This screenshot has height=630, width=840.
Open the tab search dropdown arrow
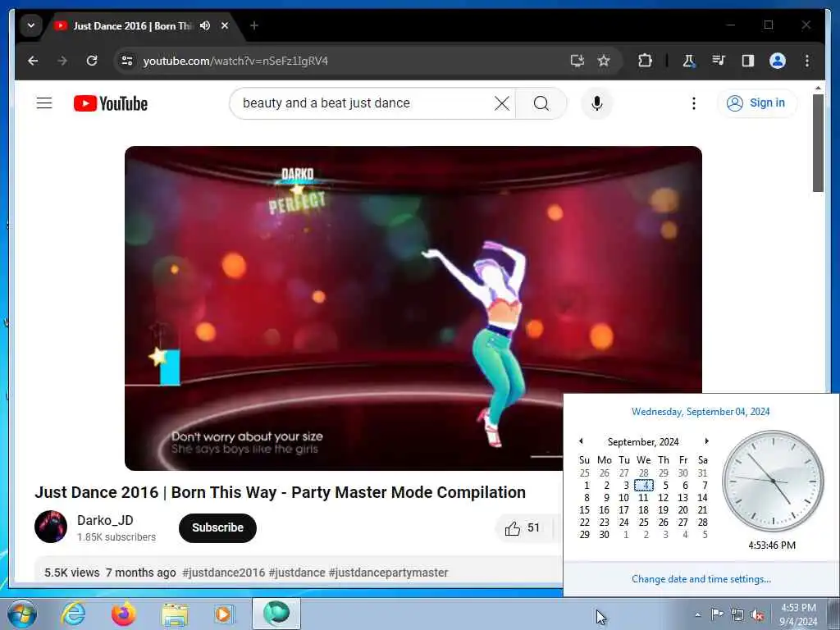(31, 25)
